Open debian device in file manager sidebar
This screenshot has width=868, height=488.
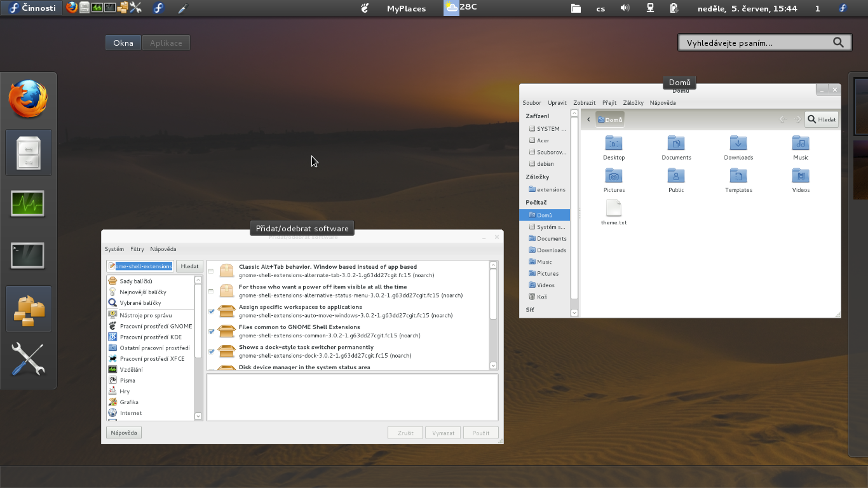click(x=545, y=164)
